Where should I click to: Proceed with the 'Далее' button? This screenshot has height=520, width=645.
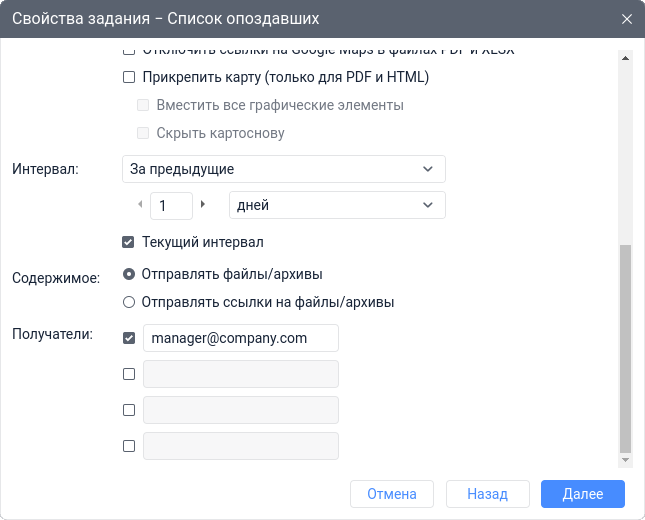coord(582,494)
